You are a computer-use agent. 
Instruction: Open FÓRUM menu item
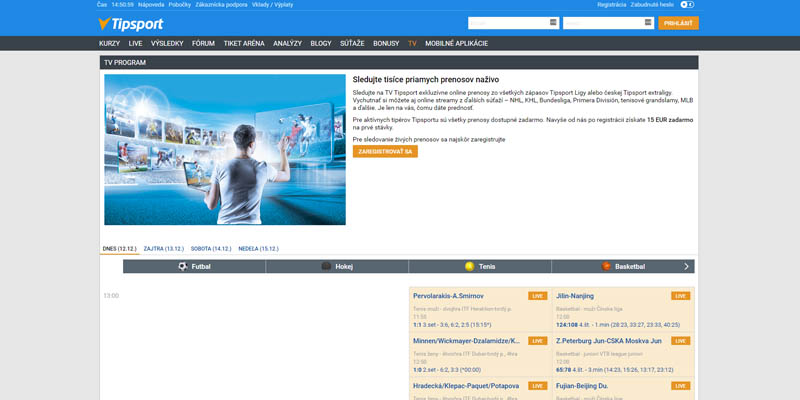pyautogui.click(x=203, y=43)
